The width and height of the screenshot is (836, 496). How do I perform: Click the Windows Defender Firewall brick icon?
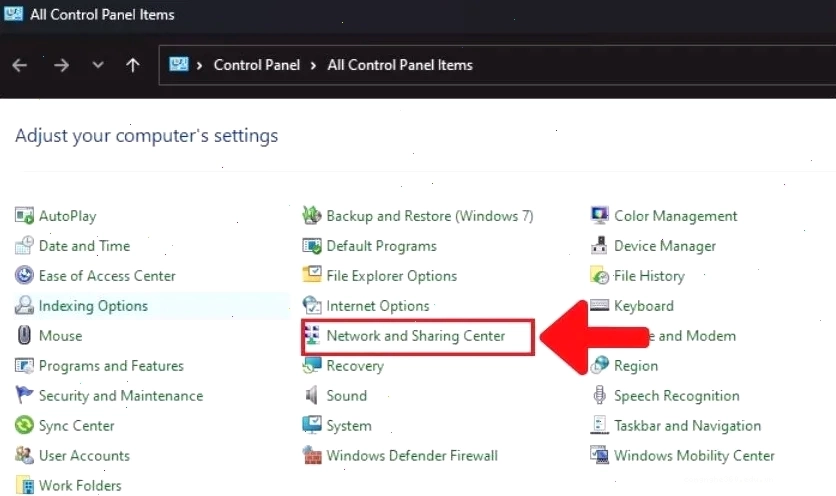[312, 455]
